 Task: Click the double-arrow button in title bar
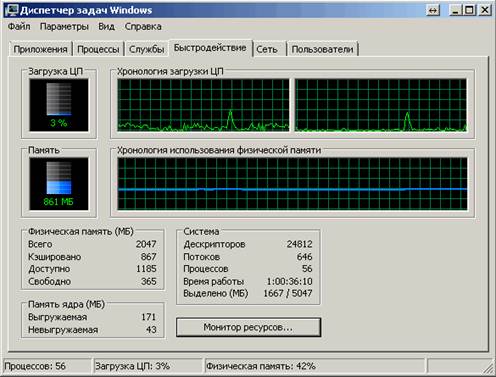pyautogui.click(x=433, y=10)
